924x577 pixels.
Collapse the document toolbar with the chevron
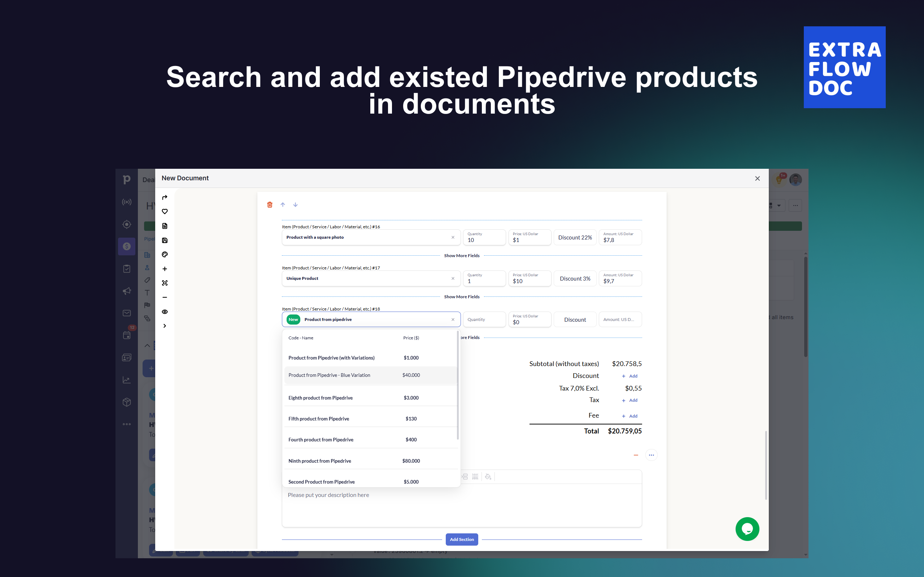point(165,326)
